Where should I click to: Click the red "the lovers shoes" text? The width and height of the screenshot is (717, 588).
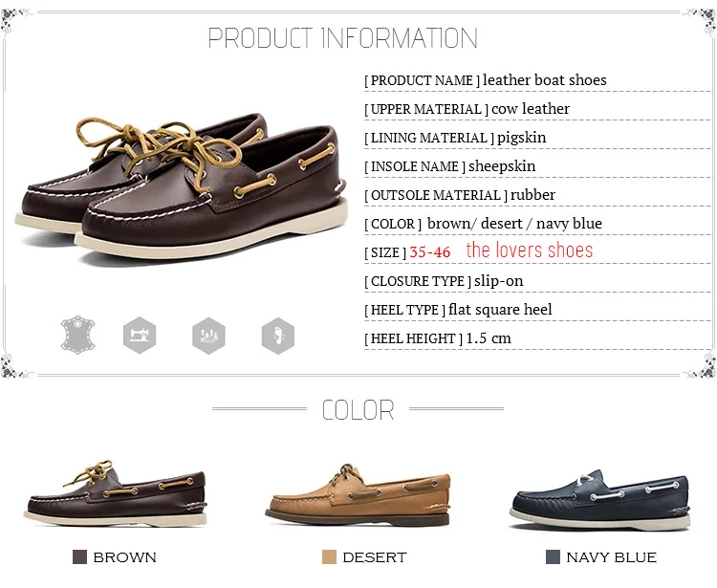click(530, 251)
